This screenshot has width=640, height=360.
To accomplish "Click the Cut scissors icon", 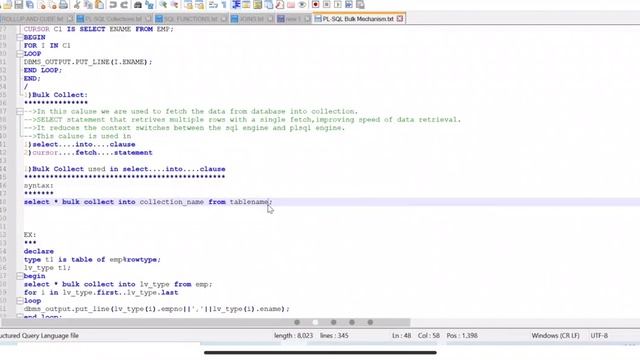I will tap(77, 5).
